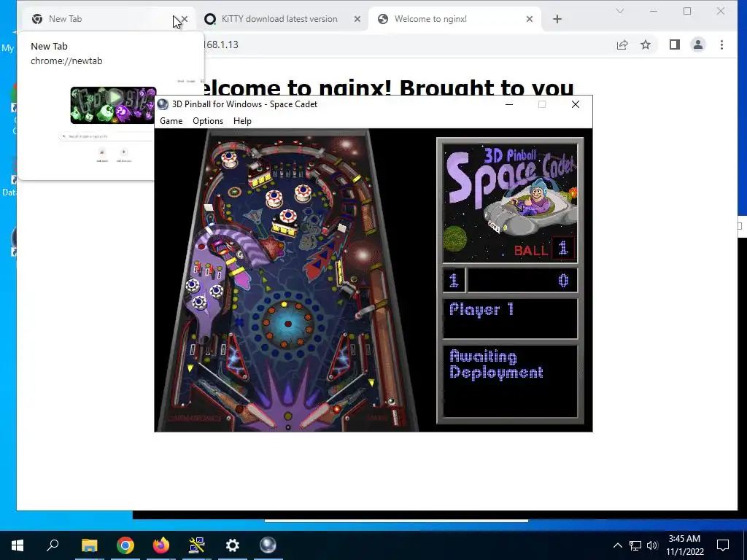The height and width of the screenshot is (560, 747).
Task: Launch Firefox from the taskbar
Action: point(161,545)
